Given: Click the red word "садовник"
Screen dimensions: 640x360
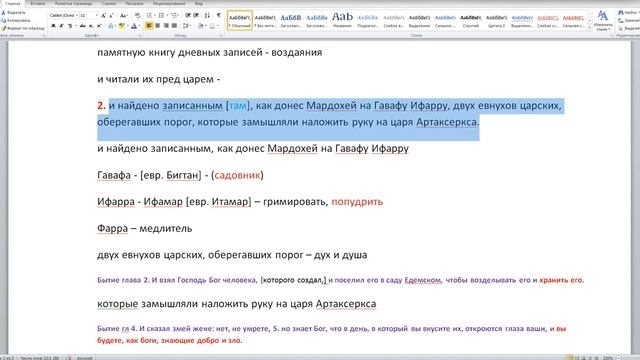Looking at the screenshot, I should pos(237,175).
